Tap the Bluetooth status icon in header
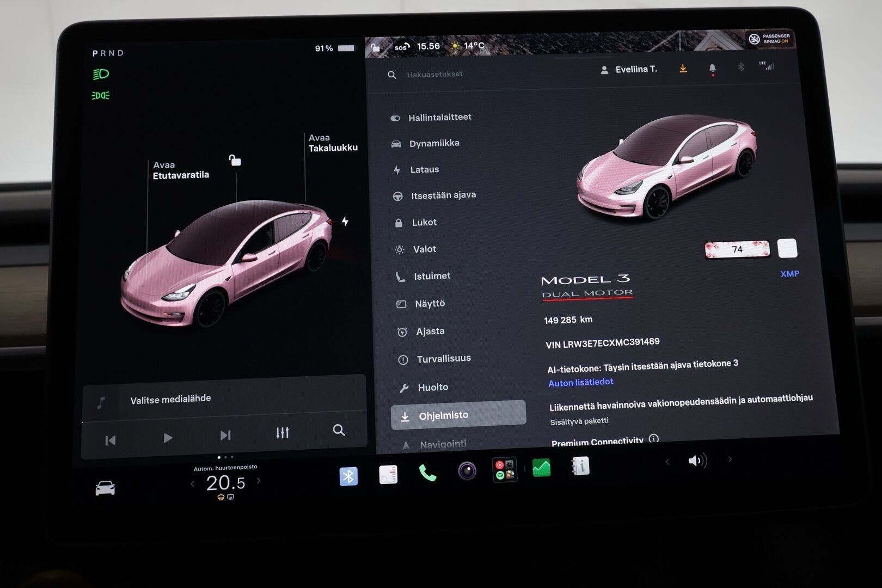This screenshot has width=882, height=588. click(740, 67)
